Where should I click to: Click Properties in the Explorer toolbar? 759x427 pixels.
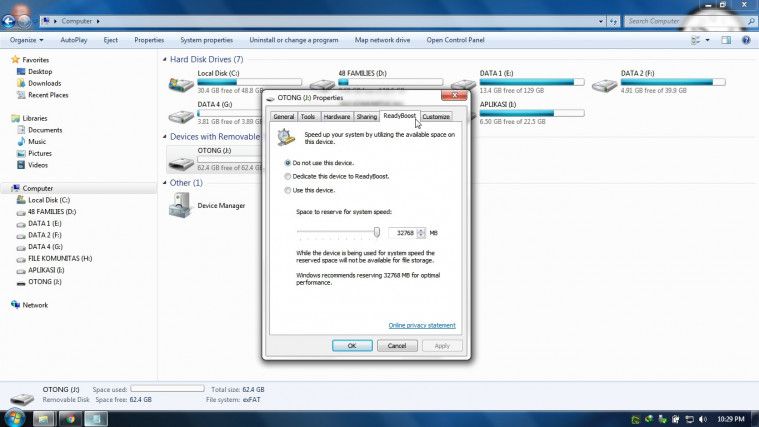tap(149, 40)
